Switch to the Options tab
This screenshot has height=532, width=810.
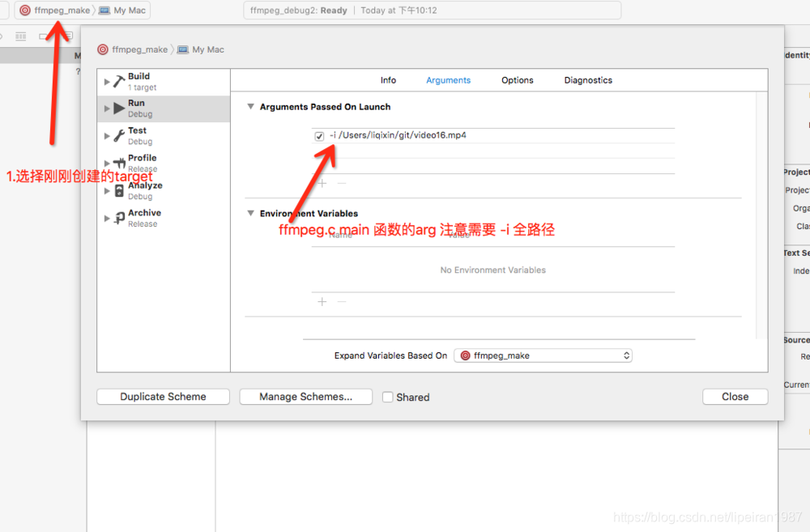pos(517,80)
